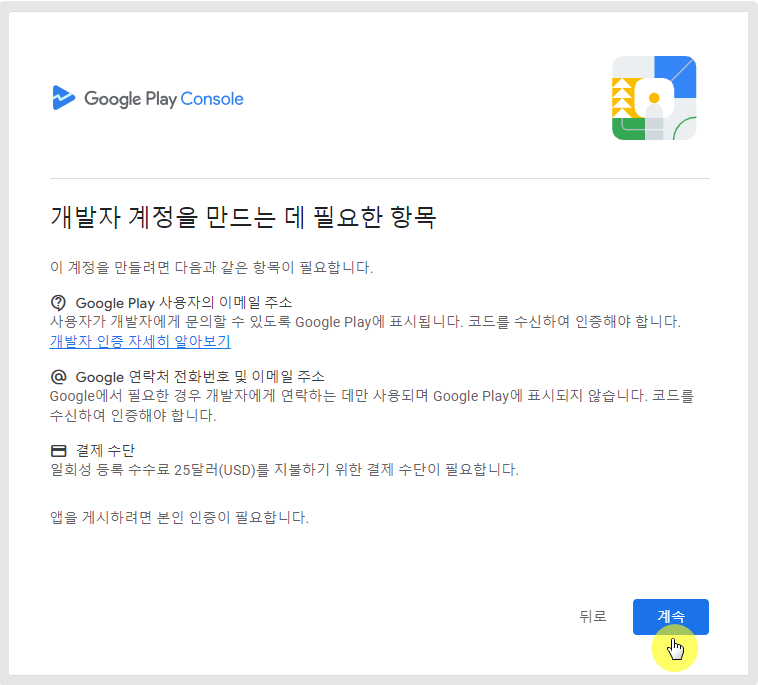
Task: Click the heading 개발자 계정을 만드는 데 필요한 항목
Action: pyautogui.click(x=244, y=217)
